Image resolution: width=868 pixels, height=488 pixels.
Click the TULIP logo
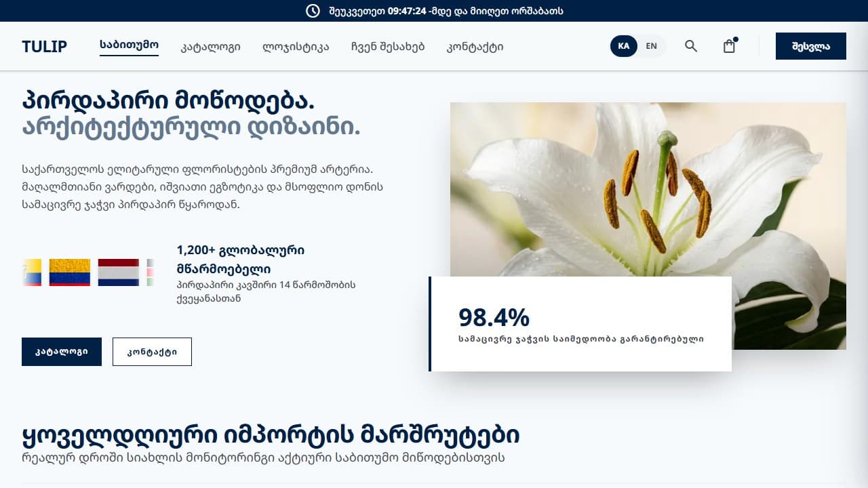pyautogui.click(x=44, y=46)
